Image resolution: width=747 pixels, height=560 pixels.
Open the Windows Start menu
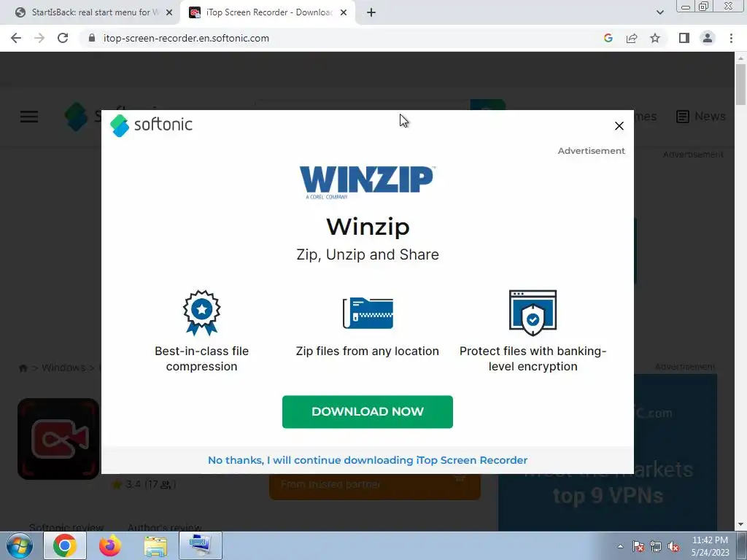[20, 545]
